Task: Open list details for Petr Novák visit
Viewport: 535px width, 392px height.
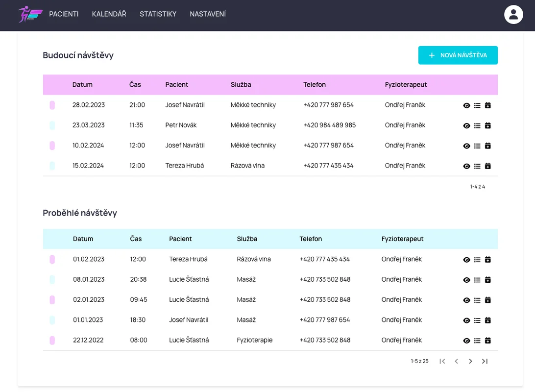Action: click(x=477, y=125)
